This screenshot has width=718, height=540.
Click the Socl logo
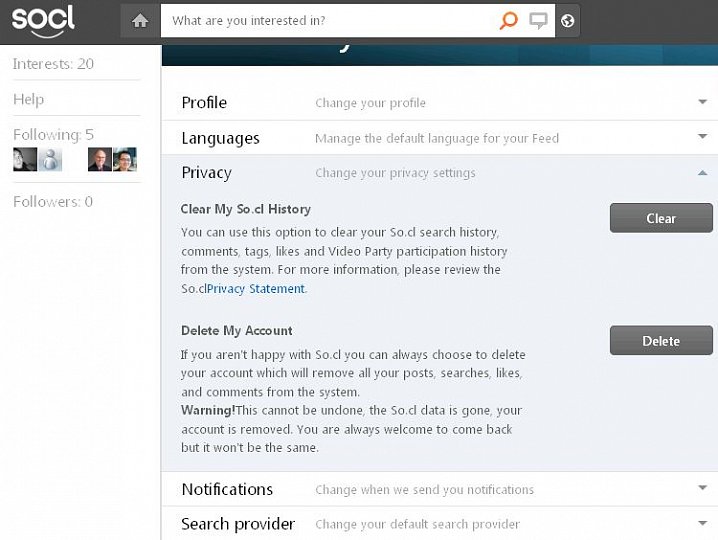(x=43, y=20)
